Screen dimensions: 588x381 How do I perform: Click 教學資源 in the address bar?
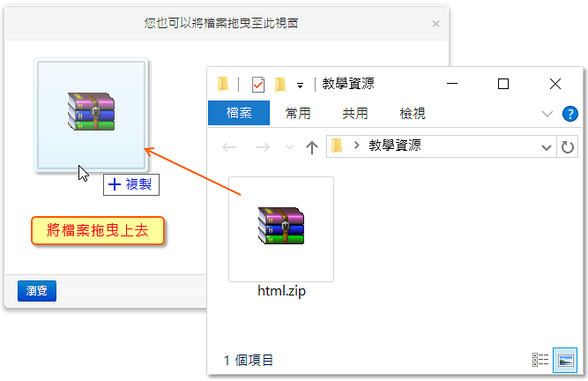pos(395,146)
